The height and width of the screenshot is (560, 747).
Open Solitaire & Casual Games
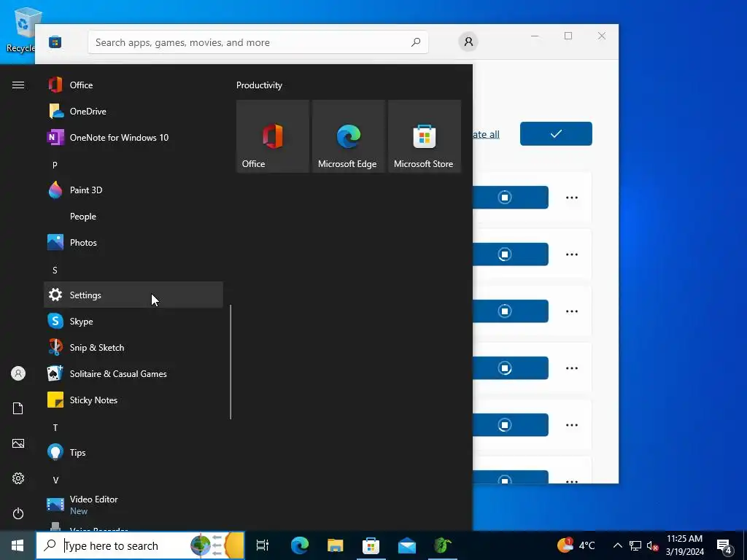click(133, 374)
